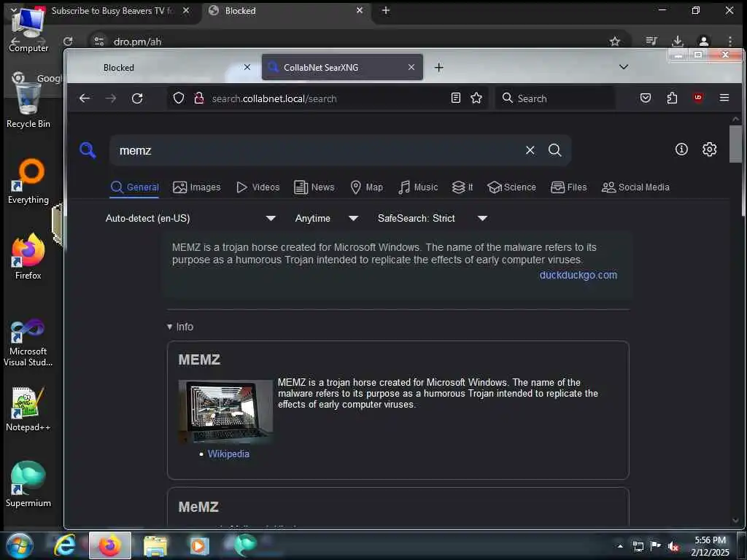Switch to the Files search category
The image size is (747, 560).
(569, 187)
